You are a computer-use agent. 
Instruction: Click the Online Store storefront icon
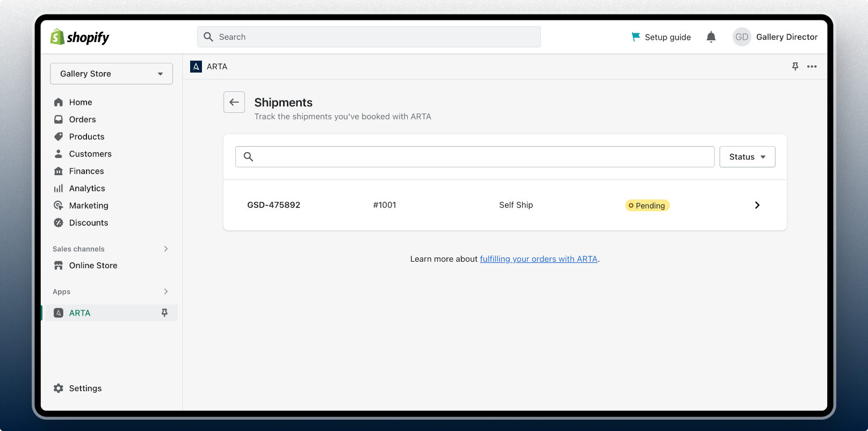(59, 265)
